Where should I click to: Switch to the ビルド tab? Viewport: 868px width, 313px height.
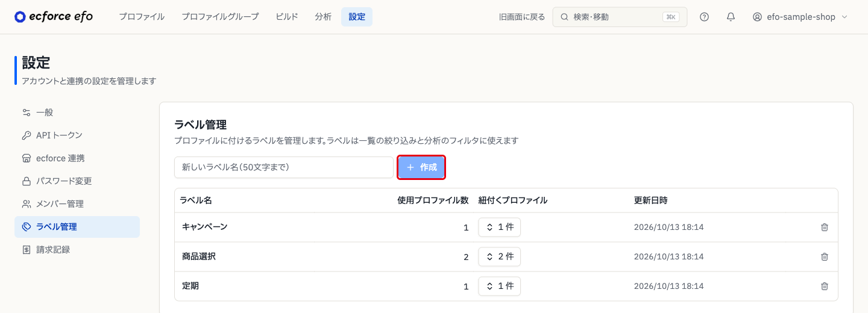(287, 17)
